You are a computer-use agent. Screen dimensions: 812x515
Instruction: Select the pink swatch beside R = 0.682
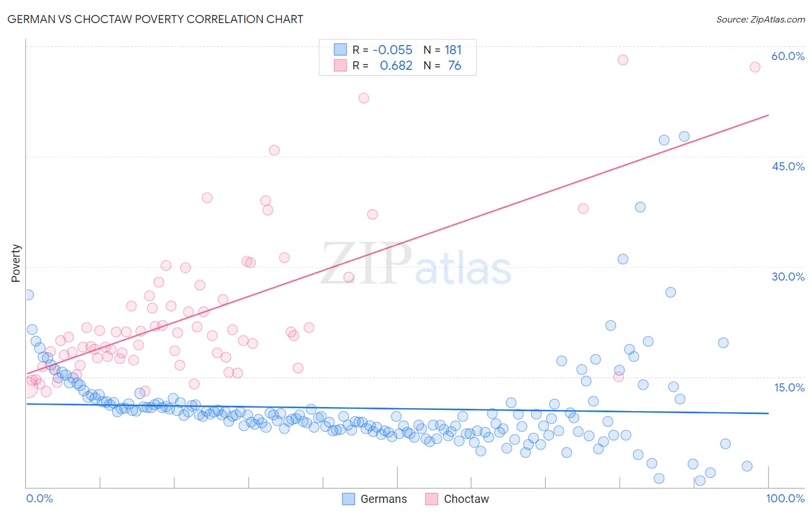[341, 66]
